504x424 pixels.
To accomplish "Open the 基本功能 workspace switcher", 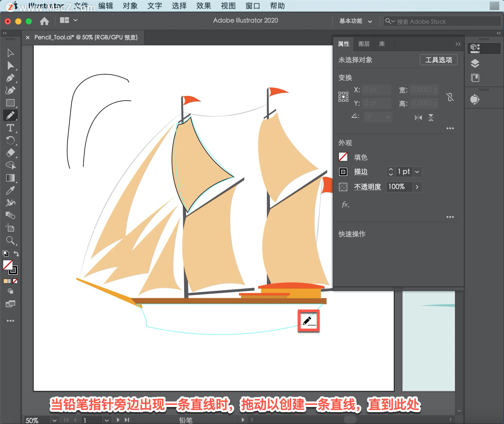I will tap(356, 21).
